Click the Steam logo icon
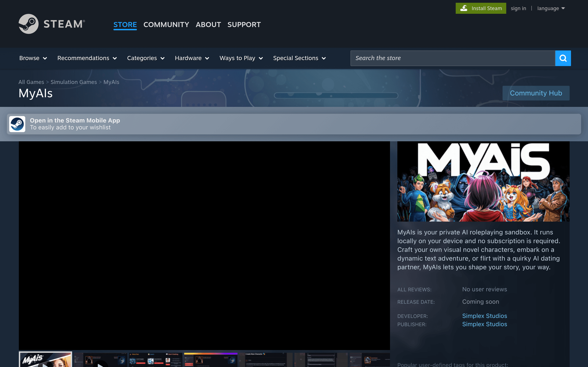The width and height of the screenshot is (588, 367). [x=28, y=24]
